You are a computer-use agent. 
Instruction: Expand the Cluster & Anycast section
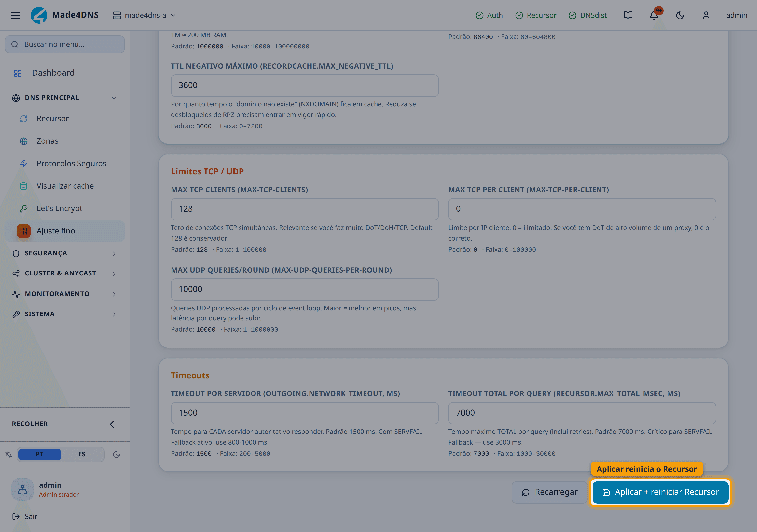point(65,273)
